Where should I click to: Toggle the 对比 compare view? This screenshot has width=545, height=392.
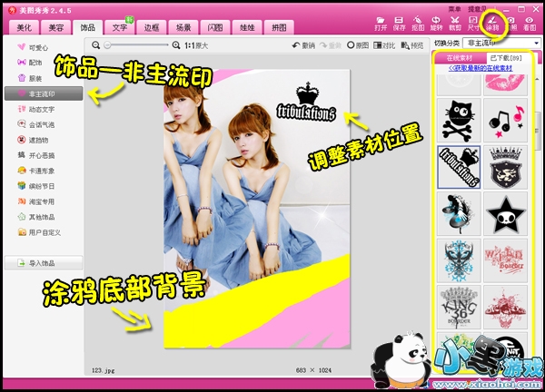pos(388,44)
